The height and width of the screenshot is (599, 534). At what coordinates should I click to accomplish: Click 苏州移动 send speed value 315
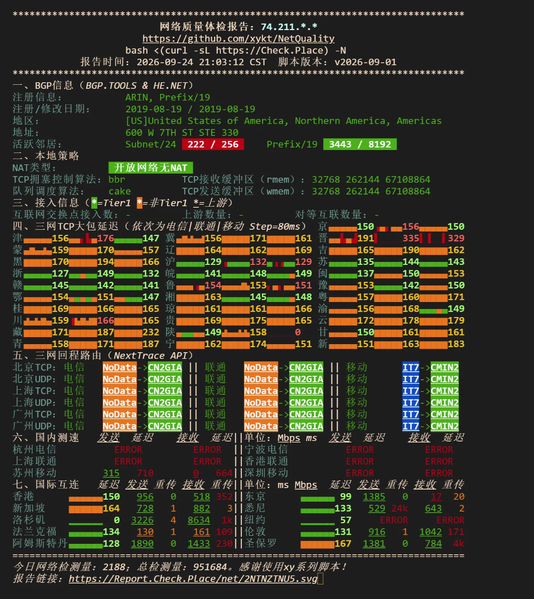coord(111,473)
